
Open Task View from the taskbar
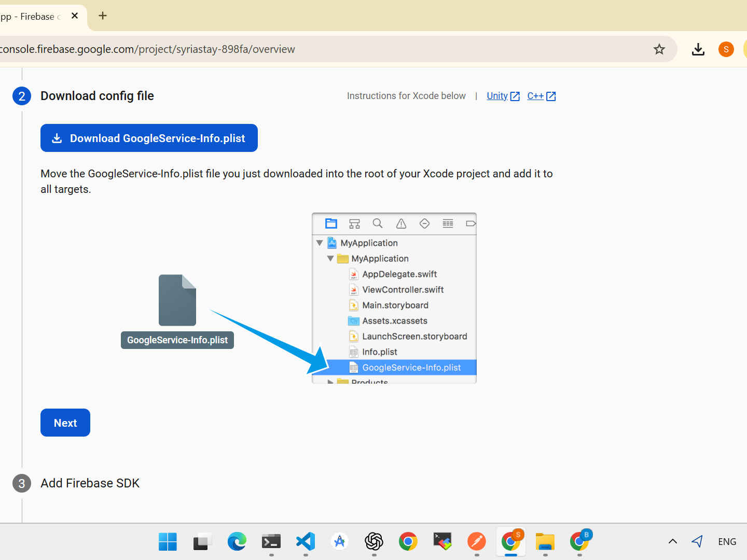coord(202,542)
